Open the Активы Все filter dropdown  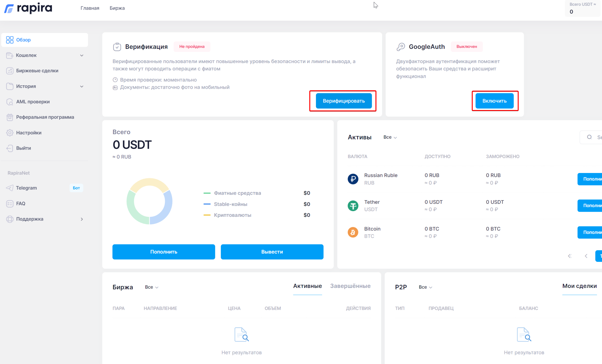(x=390, y=137)
